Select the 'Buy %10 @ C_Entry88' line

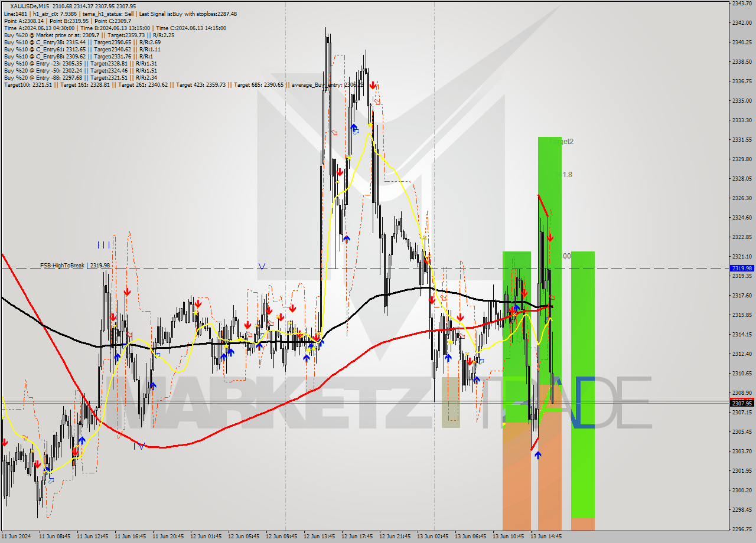click(79, 56)
